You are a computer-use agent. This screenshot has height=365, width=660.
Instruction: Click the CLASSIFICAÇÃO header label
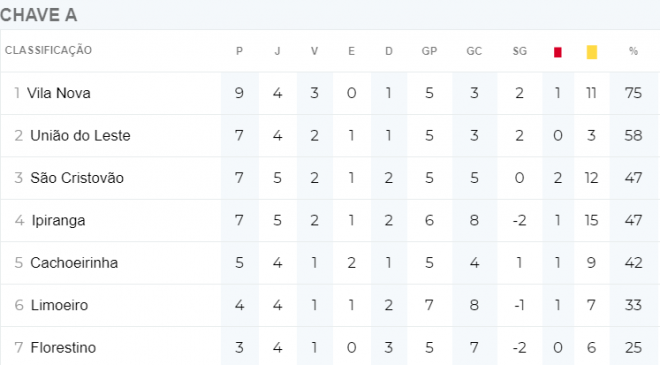[48, 51]
